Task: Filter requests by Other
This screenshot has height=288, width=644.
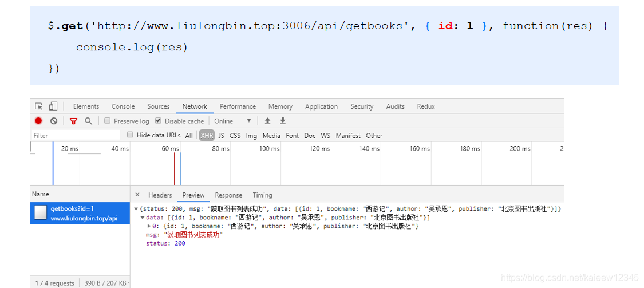Action: [x=374, y=136]
